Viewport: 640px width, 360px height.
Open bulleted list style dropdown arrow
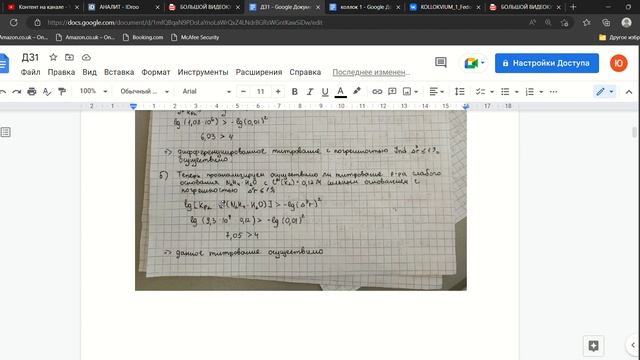click(516, 92)
